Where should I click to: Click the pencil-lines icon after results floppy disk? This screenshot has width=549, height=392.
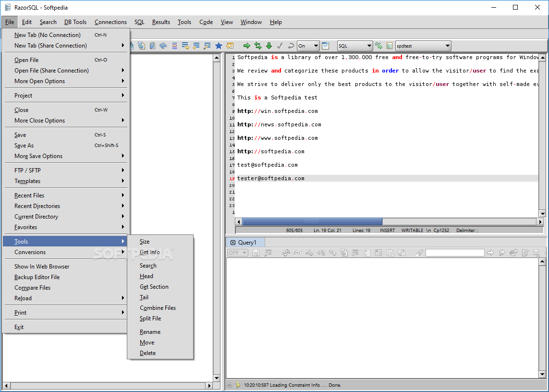tap(268, 253)
